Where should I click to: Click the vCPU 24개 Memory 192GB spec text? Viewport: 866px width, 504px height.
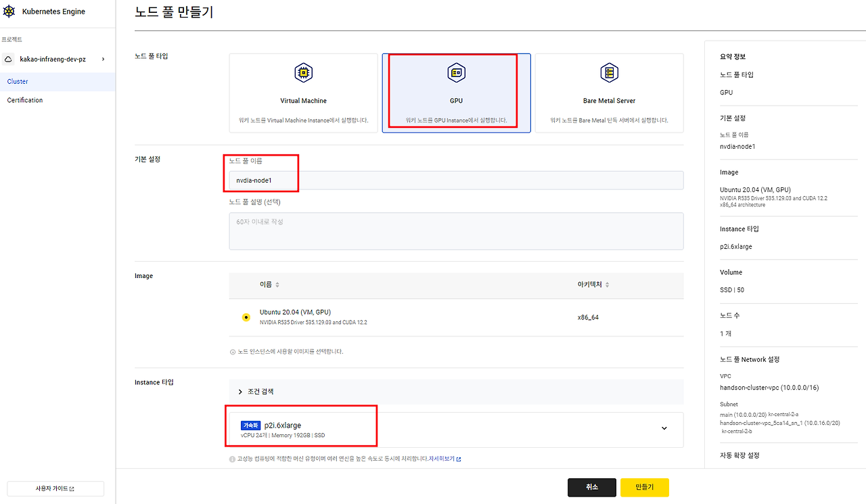(283, 435)
